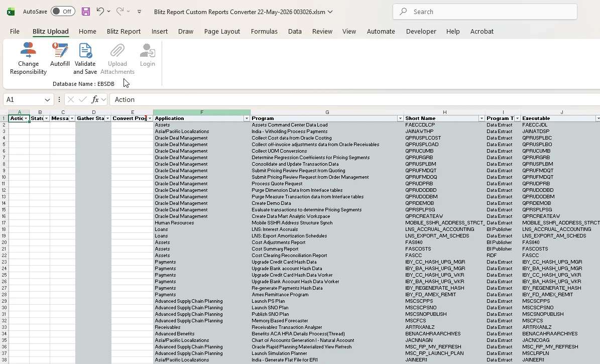Open the Acrobat tab
600x364 pixels.
point(482,32)
